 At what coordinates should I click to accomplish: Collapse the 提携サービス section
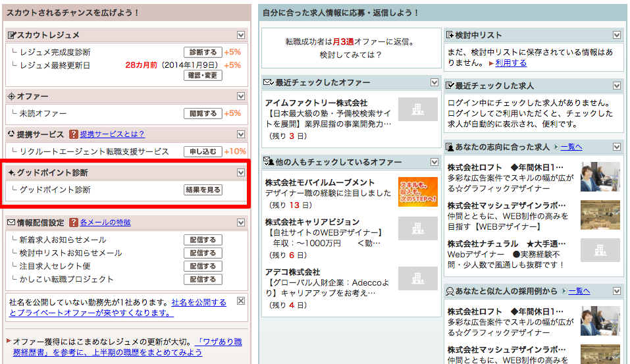pyautogui.click(x=241, y=134)
